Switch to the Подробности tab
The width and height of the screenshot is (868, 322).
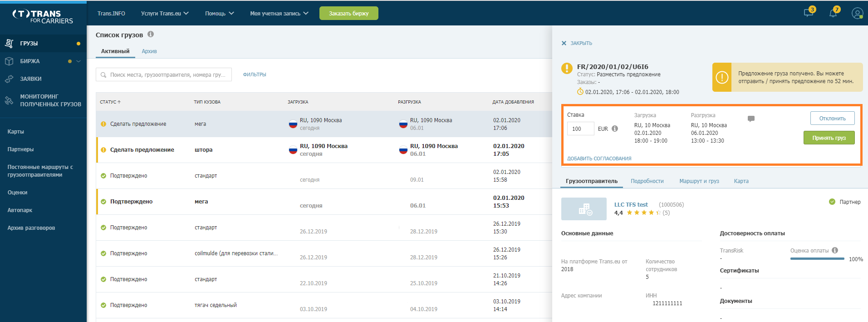647,181
